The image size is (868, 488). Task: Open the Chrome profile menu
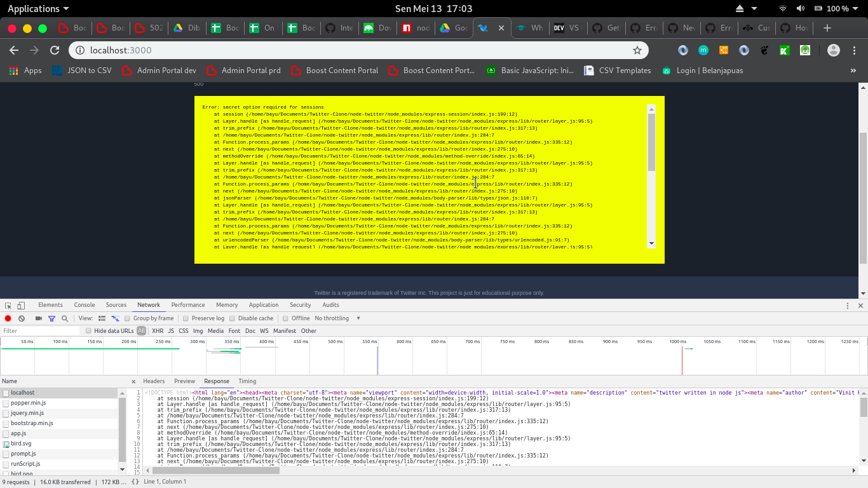pos(834,50)
